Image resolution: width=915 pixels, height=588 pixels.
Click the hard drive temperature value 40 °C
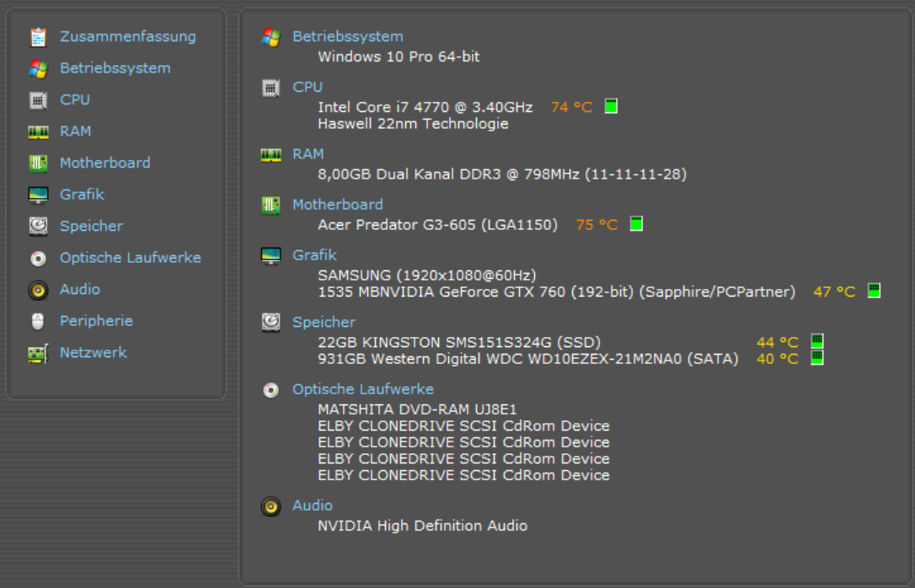point(778,359)
